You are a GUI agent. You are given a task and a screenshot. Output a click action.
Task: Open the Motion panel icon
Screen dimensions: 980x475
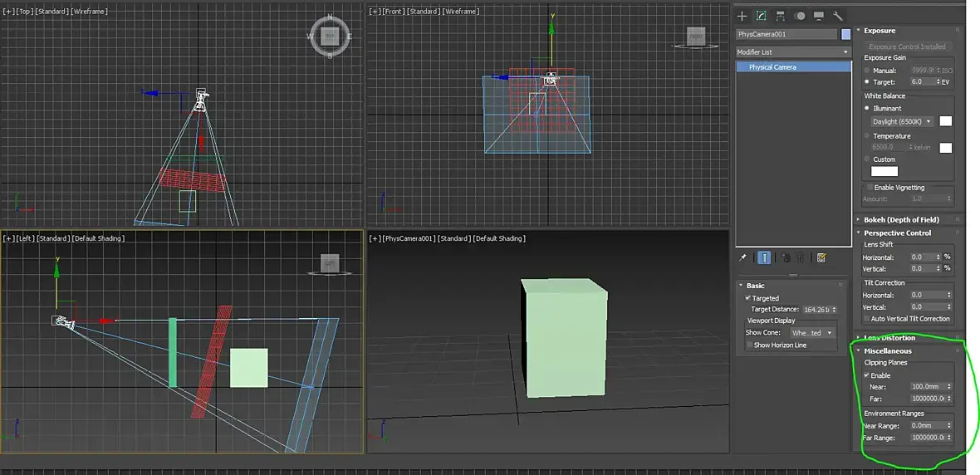(800, 16)
